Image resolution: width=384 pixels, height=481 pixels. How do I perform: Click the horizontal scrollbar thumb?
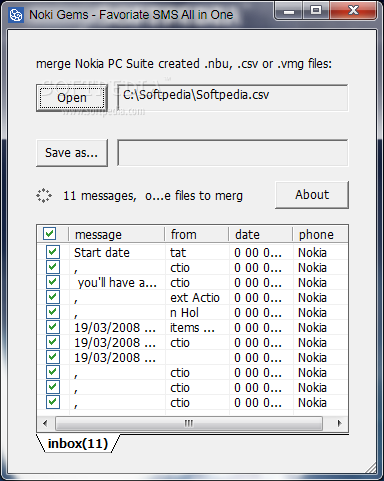coord(189,423)
